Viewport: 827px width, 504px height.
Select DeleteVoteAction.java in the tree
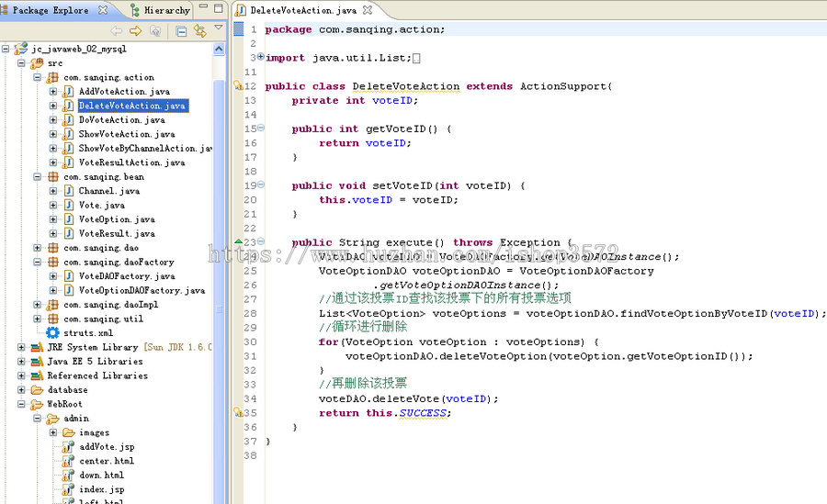[131, 106]
